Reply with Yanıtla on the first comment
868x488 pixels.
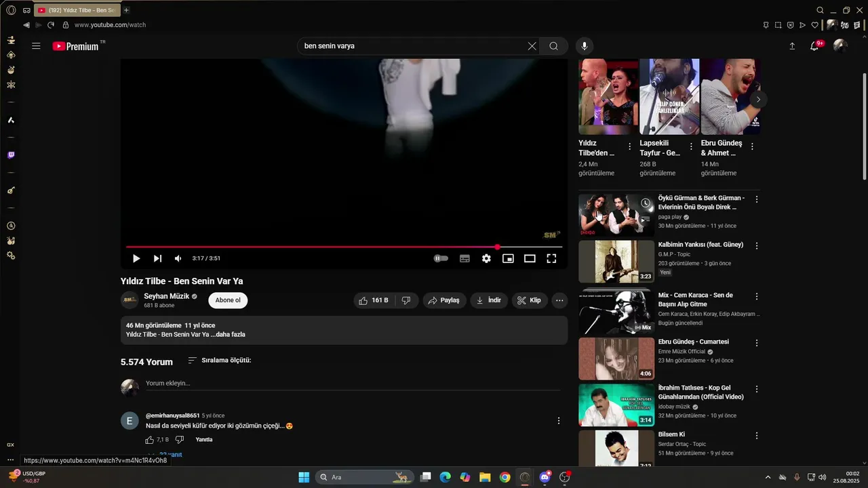pyautogui.click(x=204, y=440)
